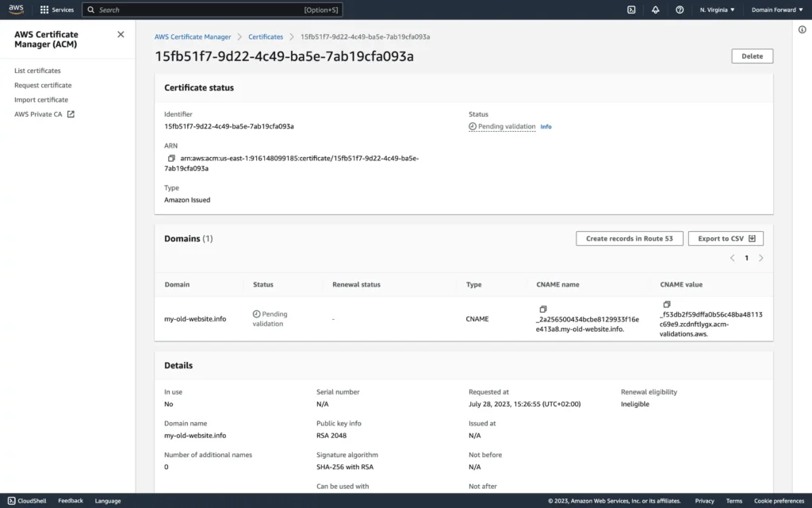Open Terms link in footer
Viewport: 812px width, 508px height.
pyautogui.click(x=733, y=501)
